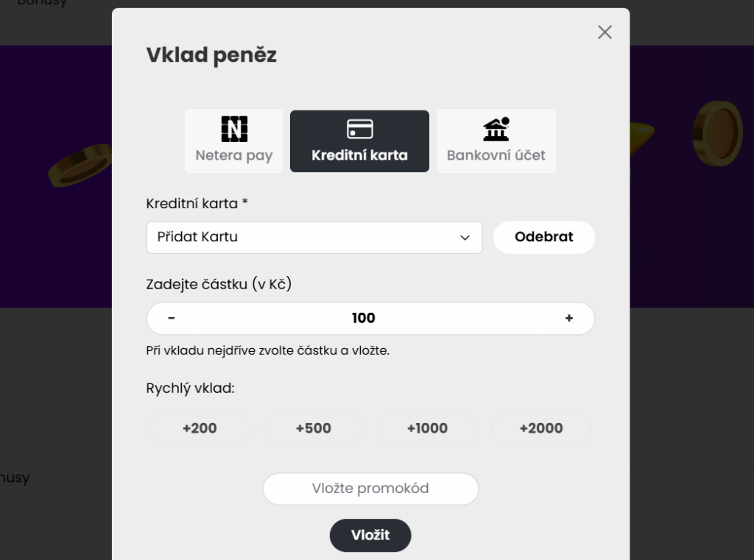Viewport: 754px width, 560px height.
Task: Switch to Bankovní účet tab
Action: pyautogui.click(x=496, y=141)
